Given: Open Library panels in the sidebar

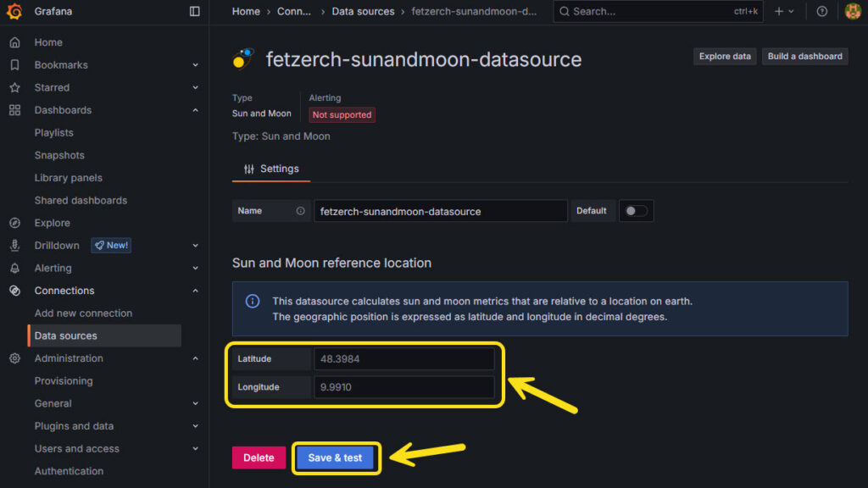Looking at the screenshot, I should 68,178.
